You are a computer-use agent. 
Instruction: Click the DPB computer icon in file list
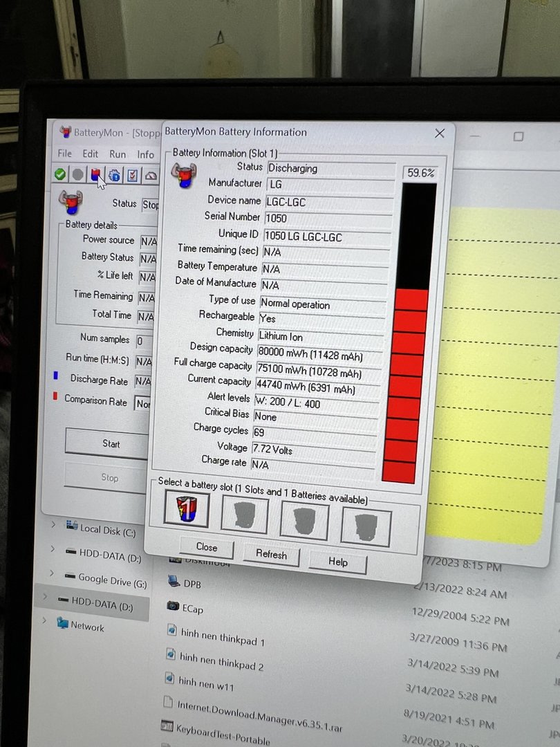pyautogui.click(x=173, y=582)
